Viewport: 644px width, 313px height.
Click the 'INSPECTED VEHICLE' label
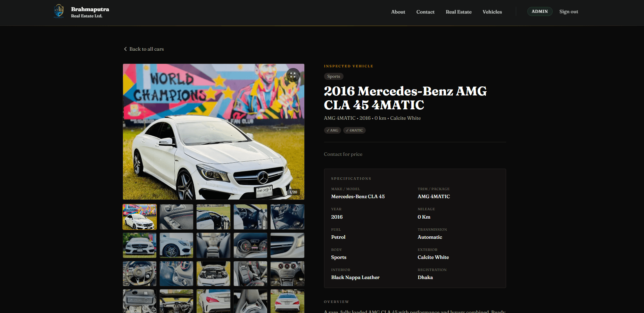pyautogui.click(x=348, y=66)
